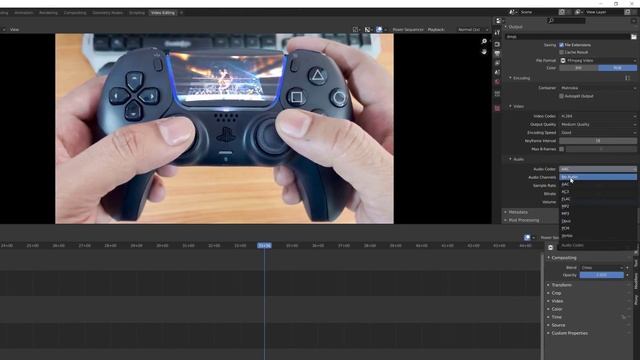Select RGB color mode
This screenshot has height=360, width=640.
click(617, 68)
